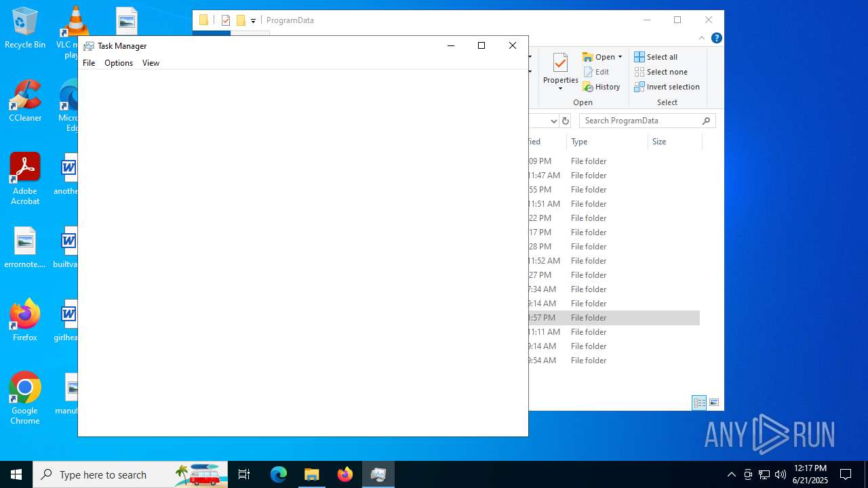Refresh the ProgramData folder view
The height and width of the screenshot is (488, 868).
click(566, 121)
